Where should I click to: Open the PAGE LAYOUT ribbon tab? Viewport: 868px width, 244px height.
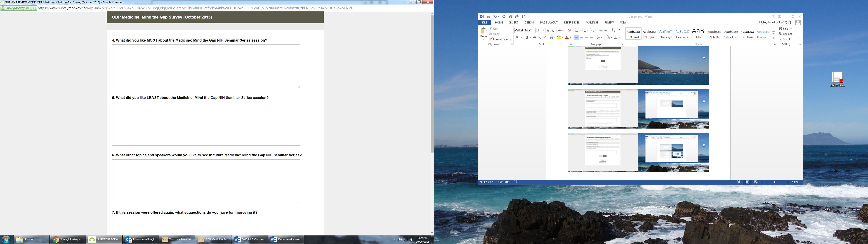tap(549, 23)
